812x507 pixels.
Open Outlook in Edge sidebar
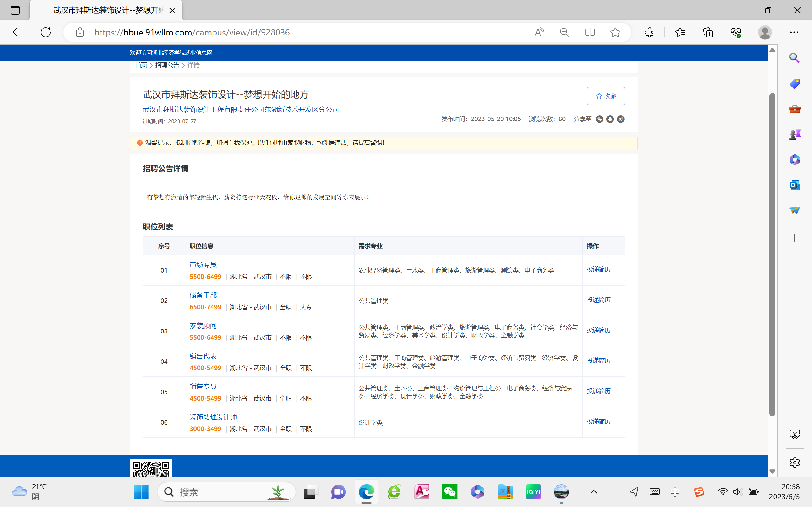[x=794, y=185]
